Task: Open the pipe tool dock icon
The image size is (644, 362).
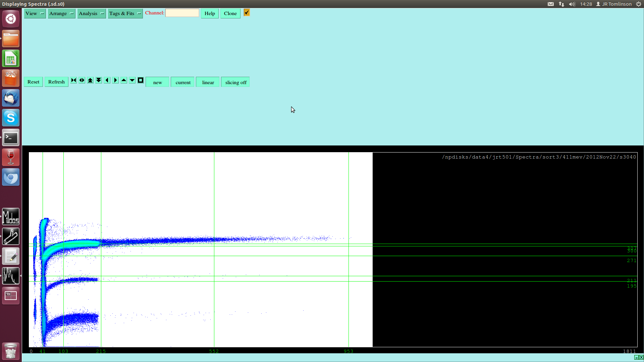Action: pos(11,236)
